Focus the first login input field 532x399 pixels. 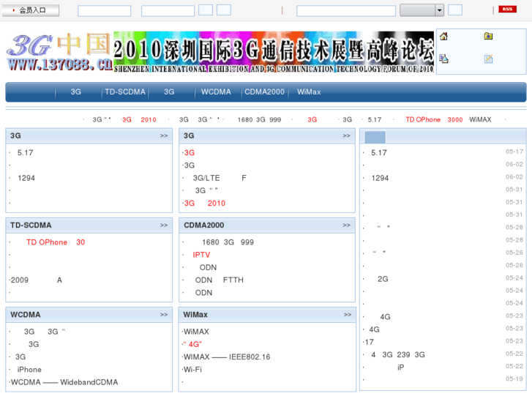[x=104, y=11]
